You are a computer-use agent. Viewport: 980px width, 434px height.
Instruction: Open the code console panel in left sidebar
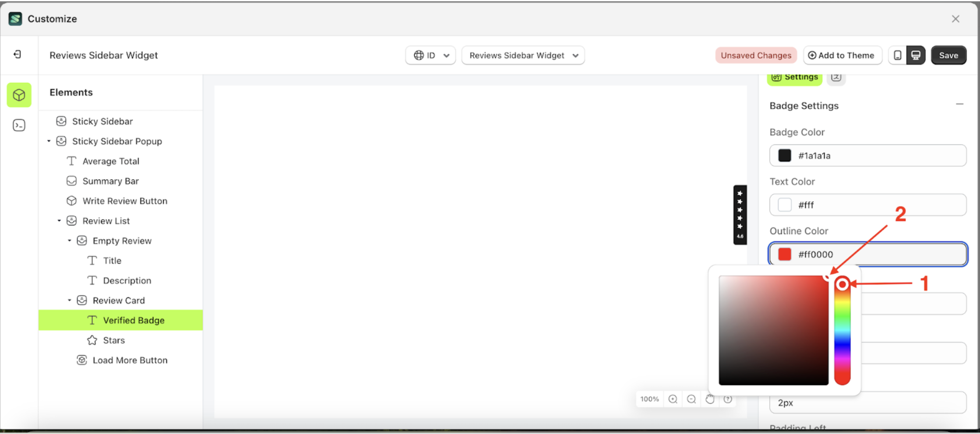(x=19, y=125)
